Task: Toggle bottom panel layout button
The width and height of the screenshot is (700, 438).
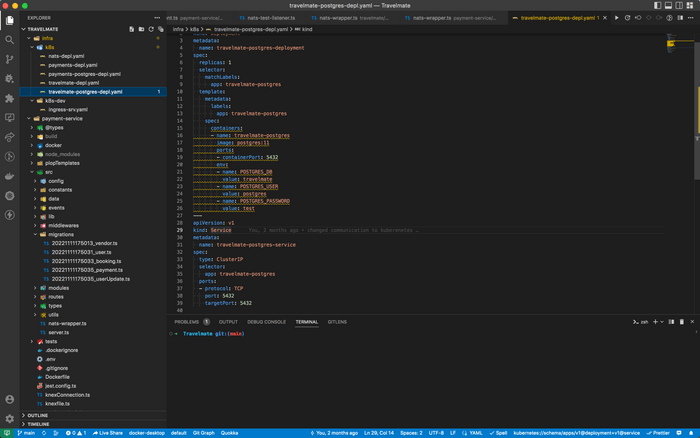Action: tap(668, 5)
